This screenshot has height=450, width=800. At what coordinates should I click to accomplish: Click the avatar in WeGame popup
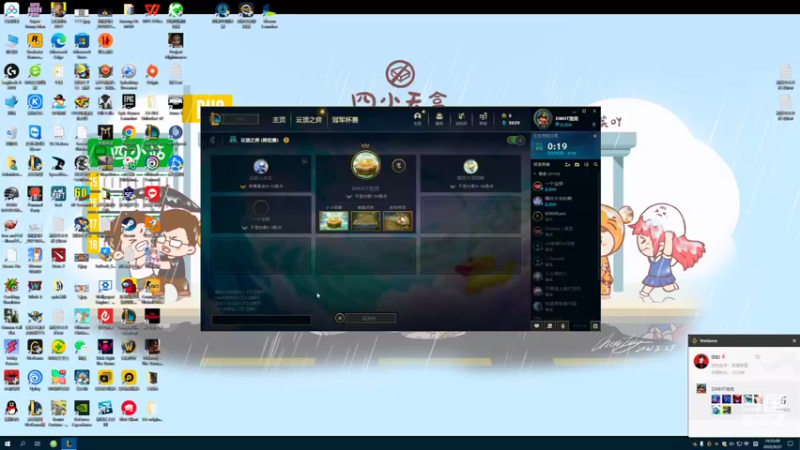coord(701,361)
